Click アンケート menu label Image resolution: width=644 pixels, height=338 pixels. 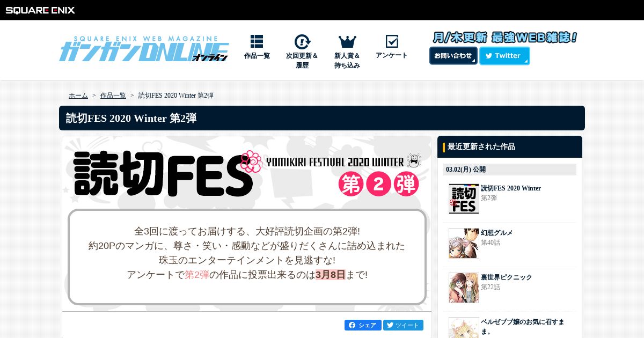[x=392, y=55]
